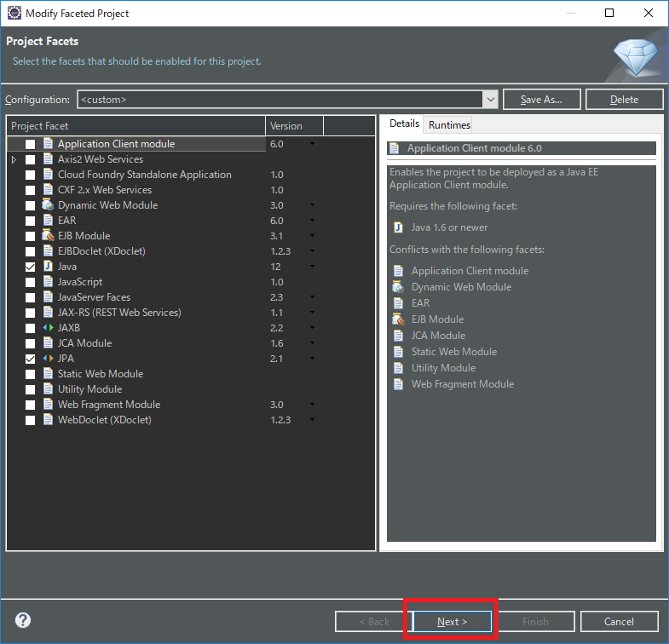The width and height of the screenshot is (669, 644).
Task: Click the Cloud Foundry Standalone Application icon
Action: 49,175
